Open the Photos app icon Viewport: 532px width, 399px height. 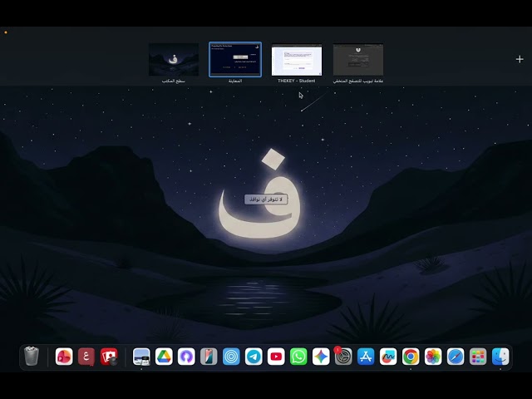433,357
